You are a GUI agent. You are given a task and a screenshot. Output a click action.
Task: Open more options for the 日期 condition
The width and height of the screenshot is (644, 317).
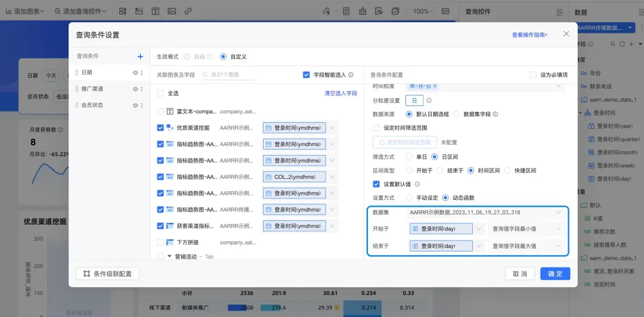(142, 73)
